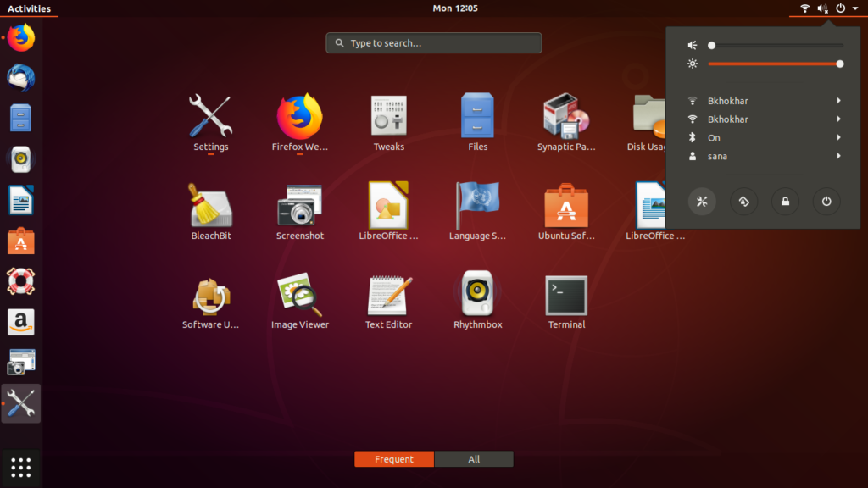Launch Tweaks from the application grid
The image size is (868, 488).
[x=388, y=114]
